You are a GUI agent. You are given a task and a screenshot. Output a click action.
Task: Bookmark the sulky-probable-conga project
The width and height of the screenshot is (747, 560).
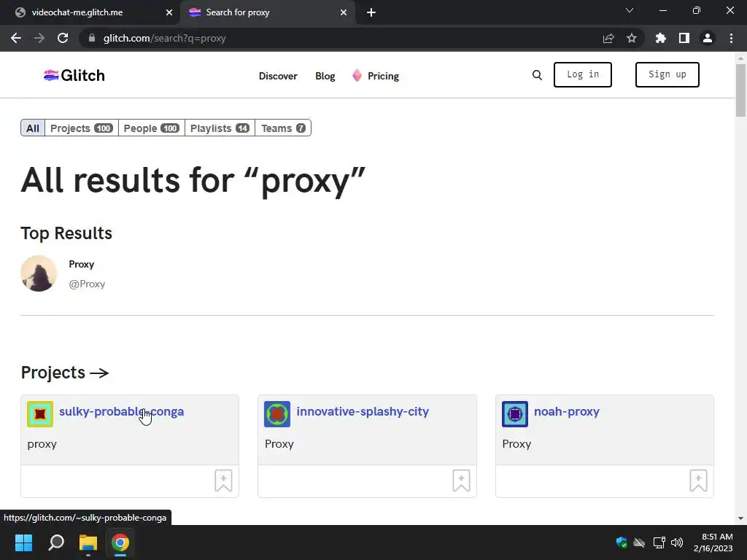coord(223,481)
